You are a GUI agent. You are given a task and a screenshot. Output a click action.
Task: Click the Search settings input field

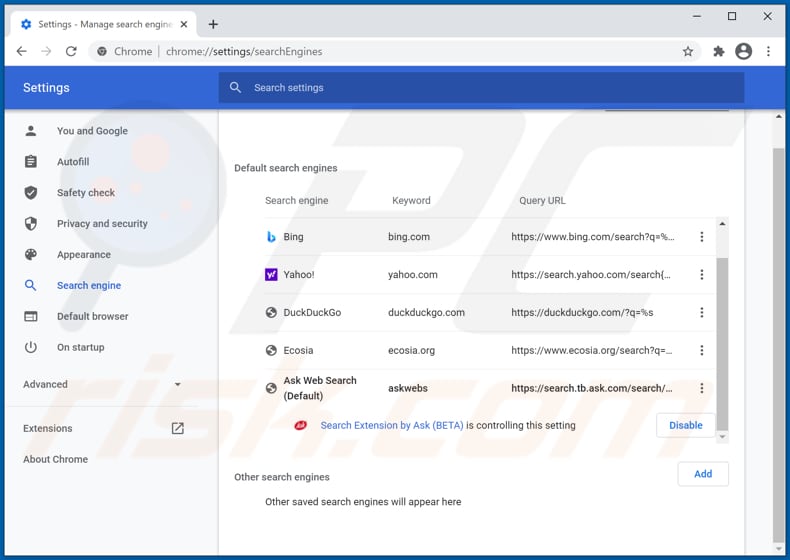(481, 88)
